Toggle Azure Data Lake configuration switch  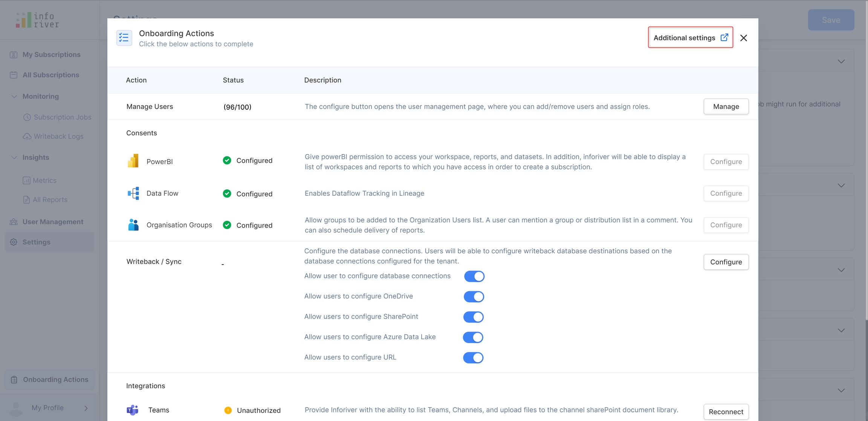pyautogui.click(x=473, y=337)
